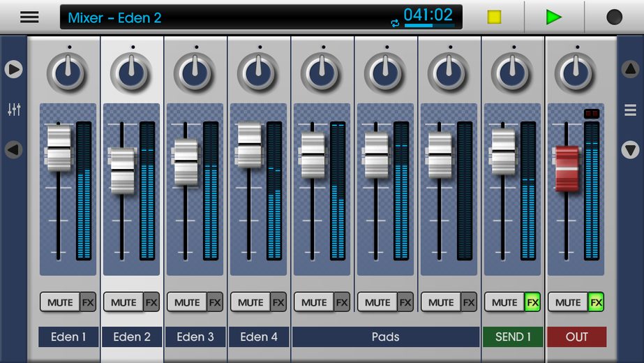The height and width of the screenshot is (363, 644).
Task: Click the Eden 1 level meter
Action: 84,191
